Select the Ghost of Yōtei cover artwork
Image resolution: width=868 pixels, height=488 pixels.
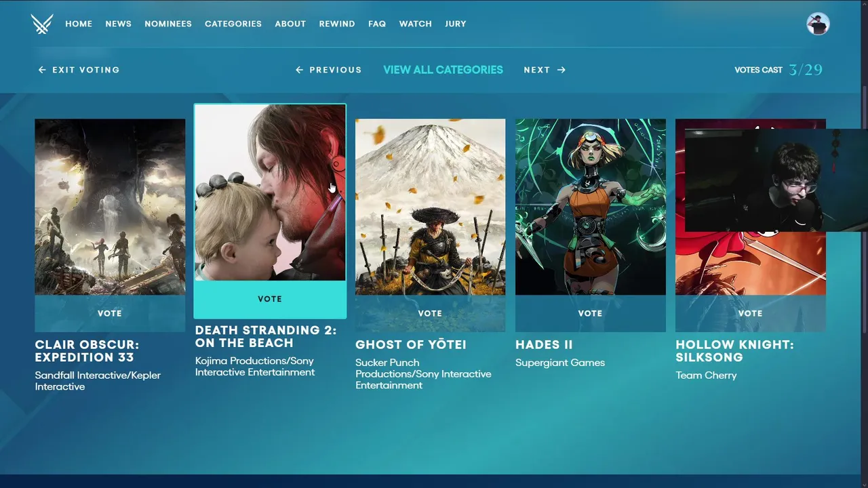tap(430, 207)
